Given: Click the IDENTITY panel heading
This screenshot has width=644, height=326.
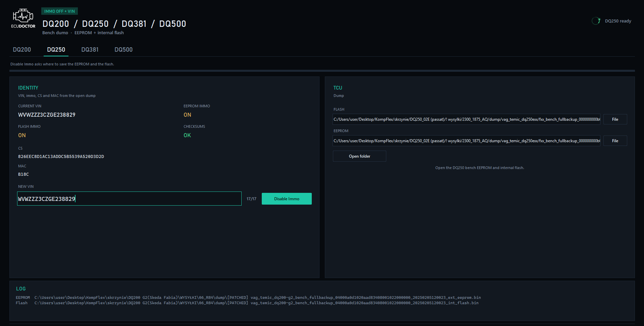Looking at the screenshot, I should pyautogui.click(x=28, y=88).
